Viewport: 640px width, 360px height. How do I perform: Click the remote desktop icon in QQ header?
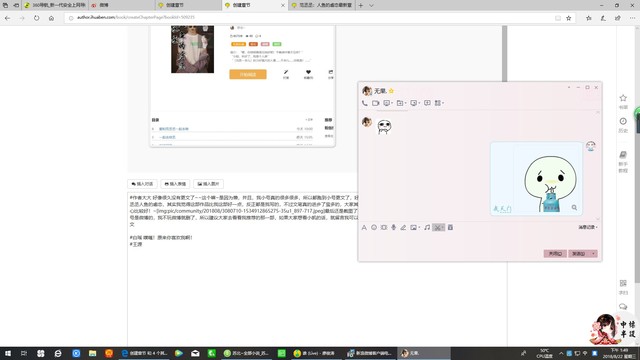coord(413,103)
